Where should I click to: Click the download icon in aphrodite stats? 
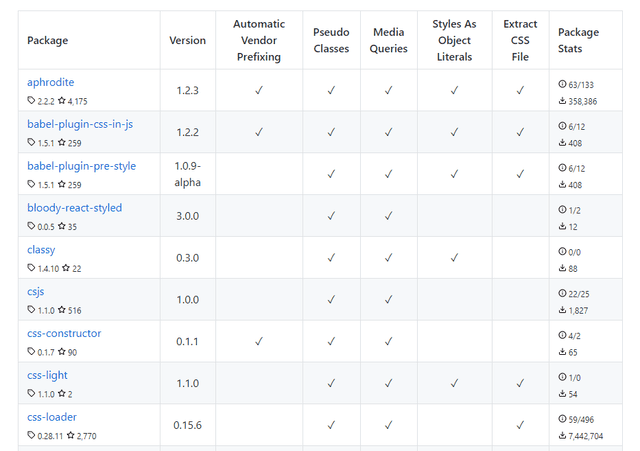(x=562, y=101)
